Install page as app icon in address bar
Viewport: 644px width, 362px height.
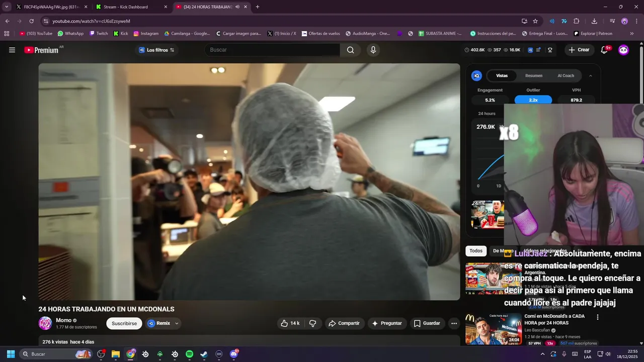pyautogui.click(x=524, y=21)
